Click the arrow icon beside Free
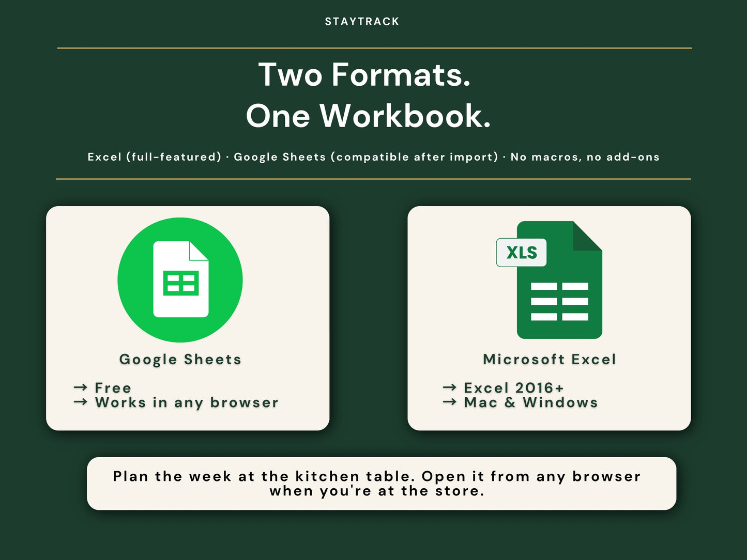This screenshot has width=747, height=560. pyautogui.click(x=80, y=387)
